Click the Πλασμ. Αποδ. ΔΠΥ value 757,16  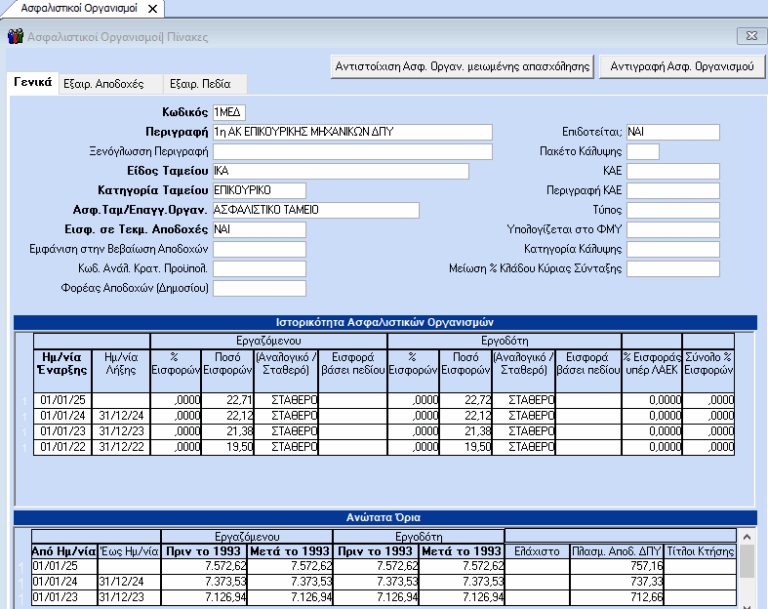click(x=616, y=565)
